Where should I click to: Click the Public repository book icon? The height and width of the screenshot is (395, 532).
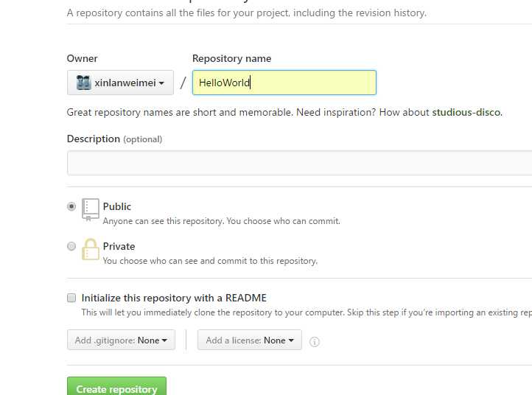point(90,210)
